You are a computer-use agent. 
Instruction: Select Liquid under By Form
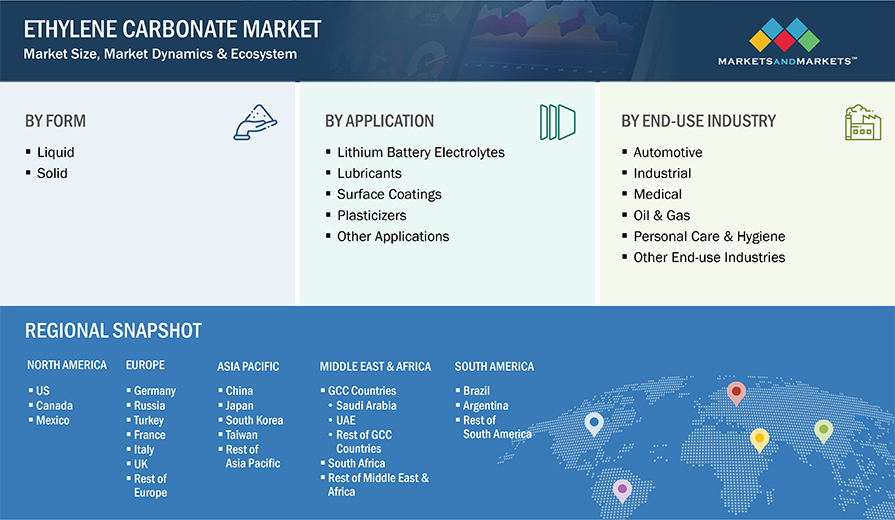(55, 152)
